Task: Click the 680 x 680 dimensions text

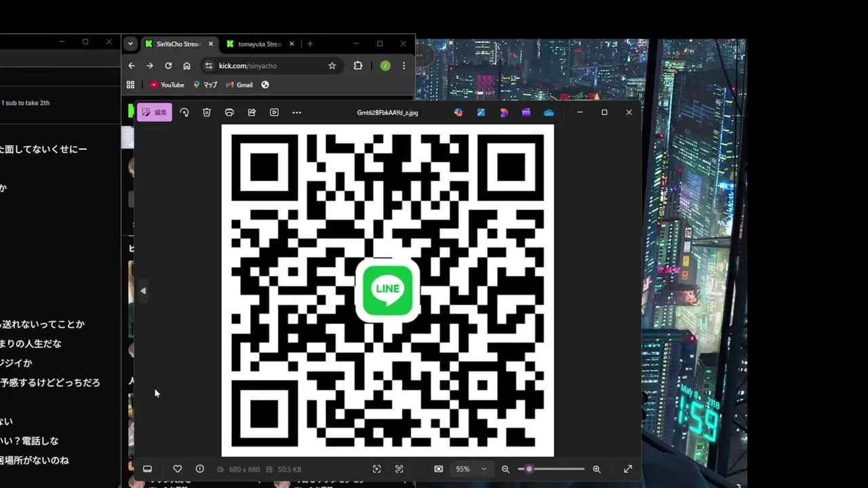Action: pyautogui.click(x=244, y=470)
